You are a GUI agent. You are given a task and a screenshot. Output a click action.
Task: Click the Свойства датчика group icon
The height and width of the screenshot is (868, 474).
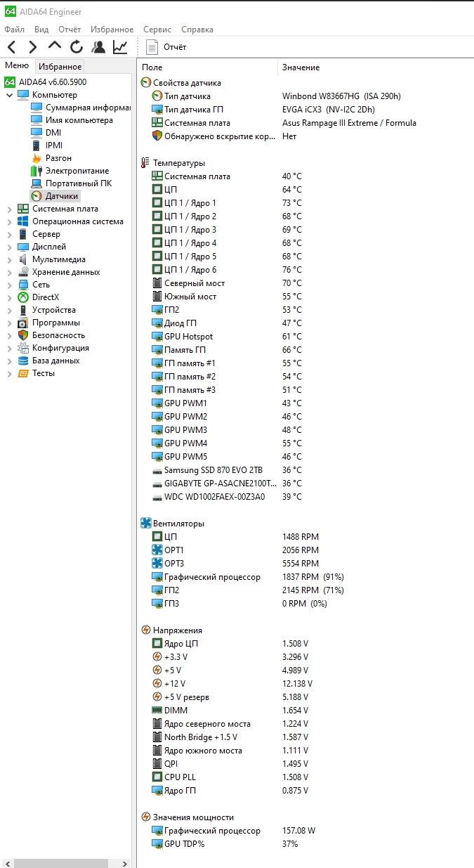pos(145,83)
